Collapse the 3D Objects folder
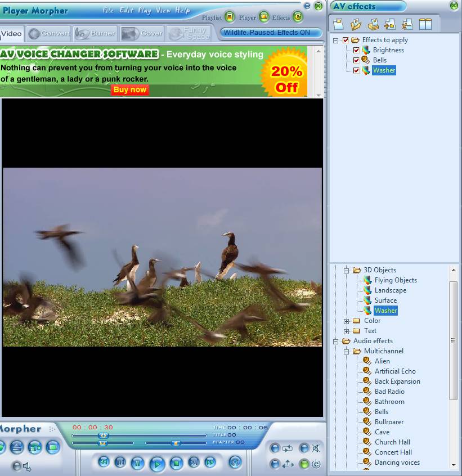This screenshot has width=462, height=476. pos(346,271)
